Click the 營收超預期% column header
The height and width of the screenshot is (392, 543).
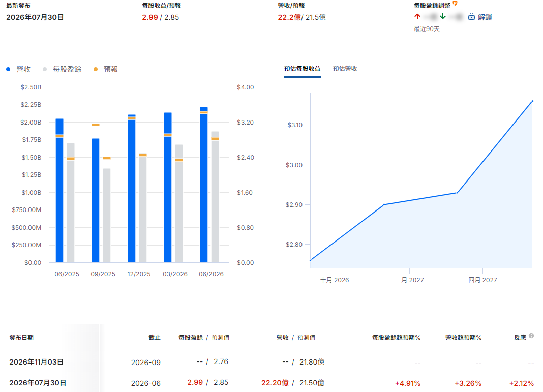pos(463,337)
